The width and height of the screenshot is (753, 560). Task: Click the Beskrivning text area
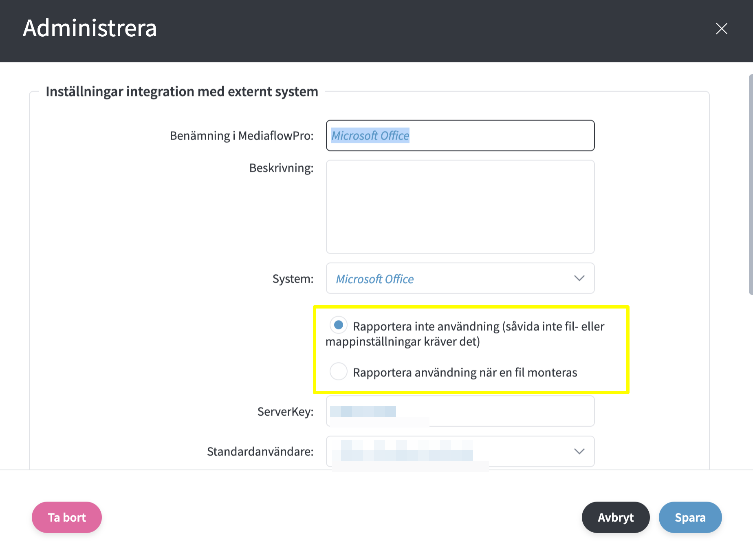[460, 207]
